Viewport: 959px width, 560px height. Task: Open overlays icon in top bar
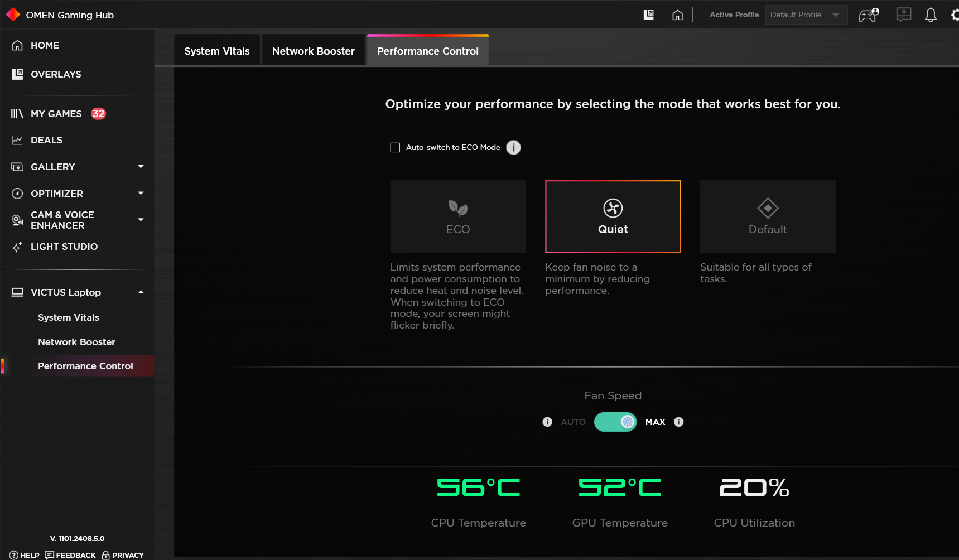[649, 15]
